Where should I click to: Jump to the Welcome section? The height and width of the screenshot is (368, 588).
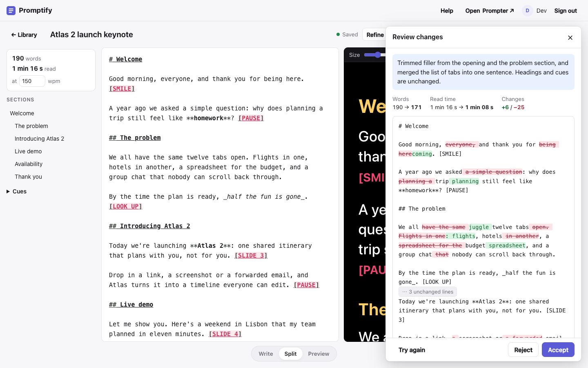(22, 113)
